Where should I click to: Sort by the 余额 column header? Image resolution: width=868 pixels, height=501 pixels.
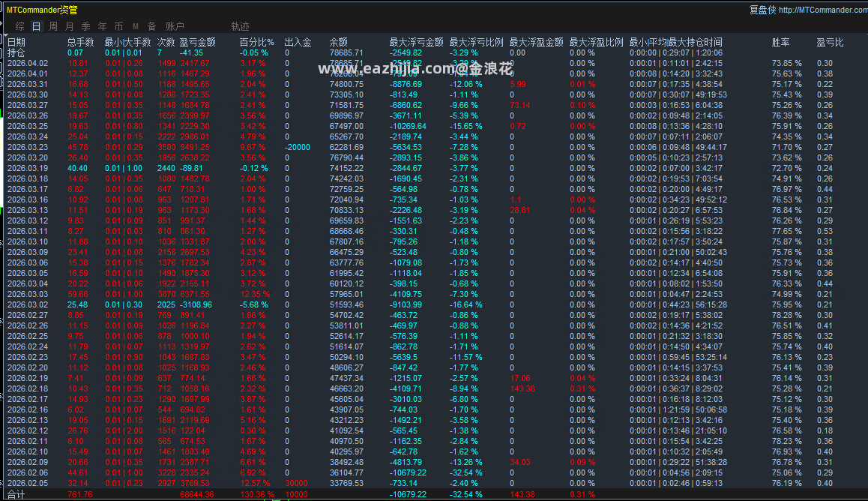[338, 42]
